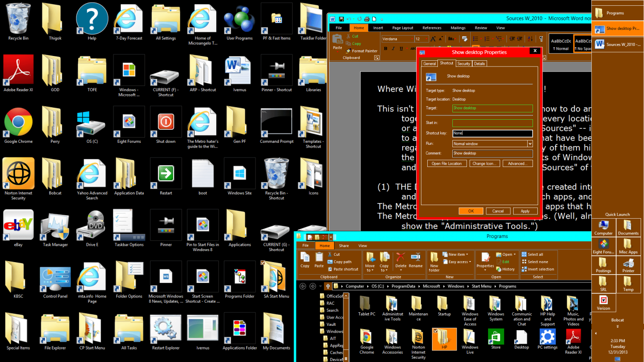
Task: Click Paste shortcut in Explorer Clipboard group
Action: [343, 269]
